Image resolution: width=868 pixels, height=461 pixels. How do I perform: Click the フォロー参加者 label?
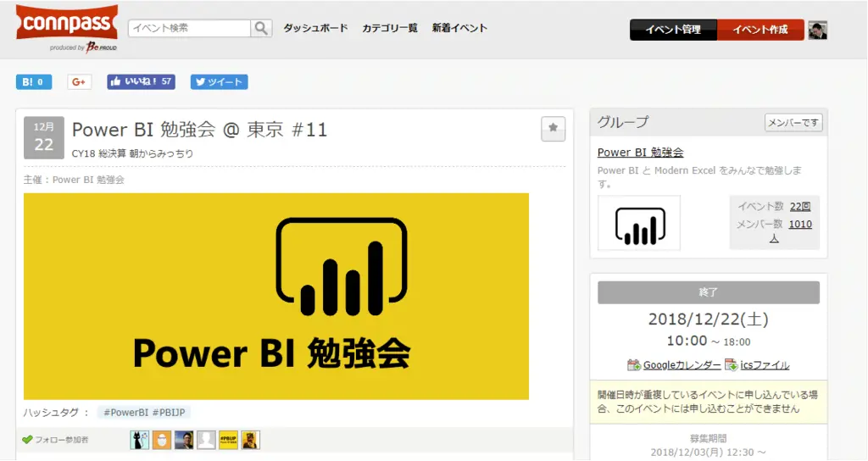[x=61, y=440]
